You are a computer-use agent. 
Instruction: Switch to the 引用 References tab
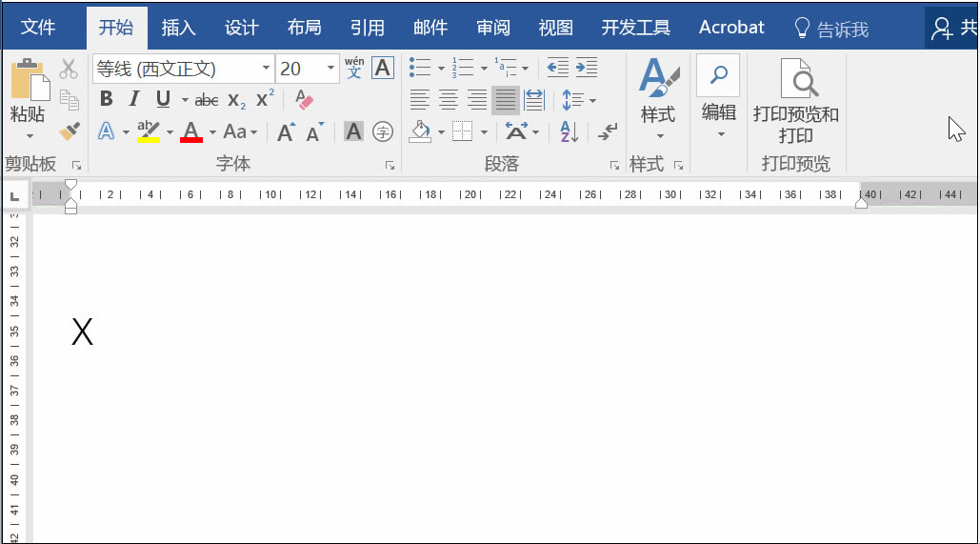(368, 28)
